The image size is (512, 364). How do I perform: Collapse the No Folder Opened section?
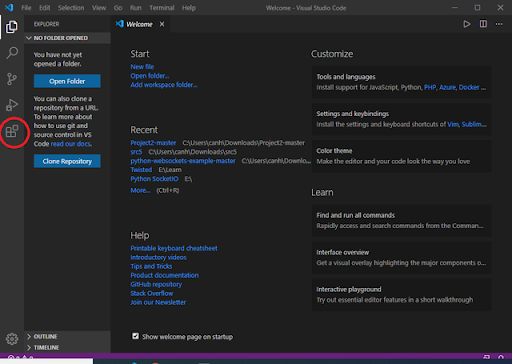pyautogui.click(x=67, y=38)
